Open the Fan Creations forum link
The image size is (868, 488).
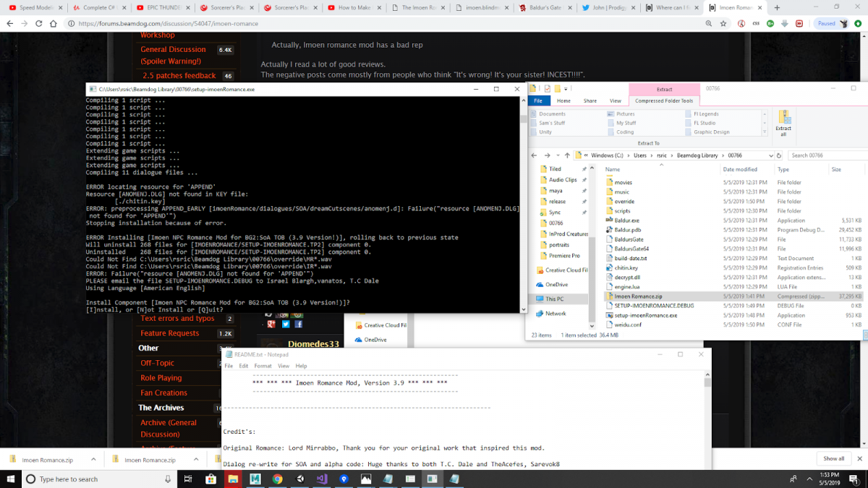coord(163,393)
